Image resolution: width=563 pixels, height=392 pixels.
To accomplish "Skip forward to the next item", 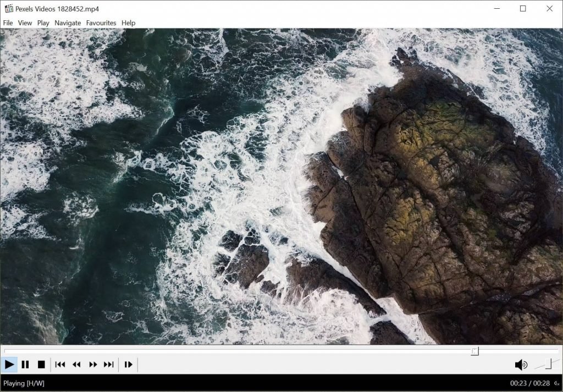I will (x=108, y=364).
